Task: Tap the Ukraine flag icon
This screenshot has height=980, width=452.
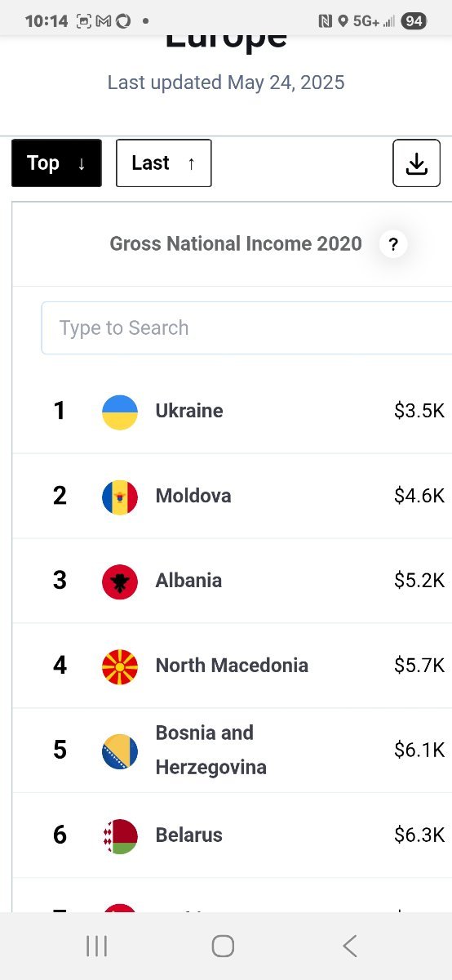Action: [x=120, y=412]
